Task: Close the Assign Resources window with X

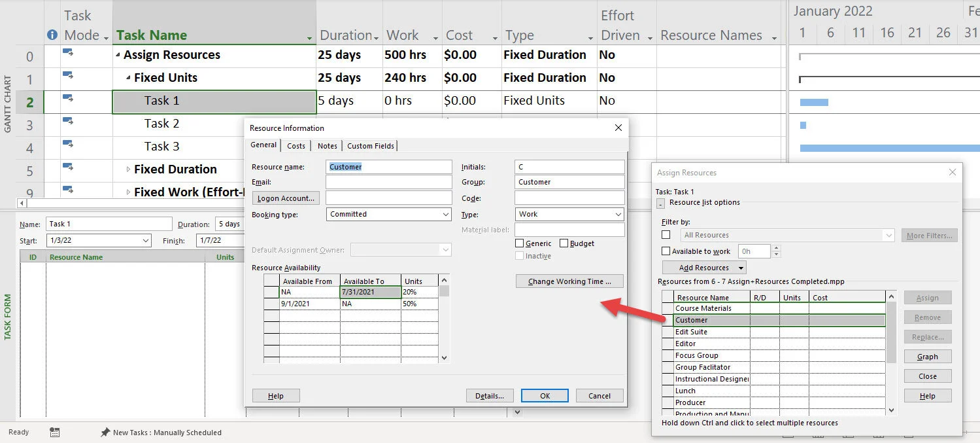Action: click(953, 172)
